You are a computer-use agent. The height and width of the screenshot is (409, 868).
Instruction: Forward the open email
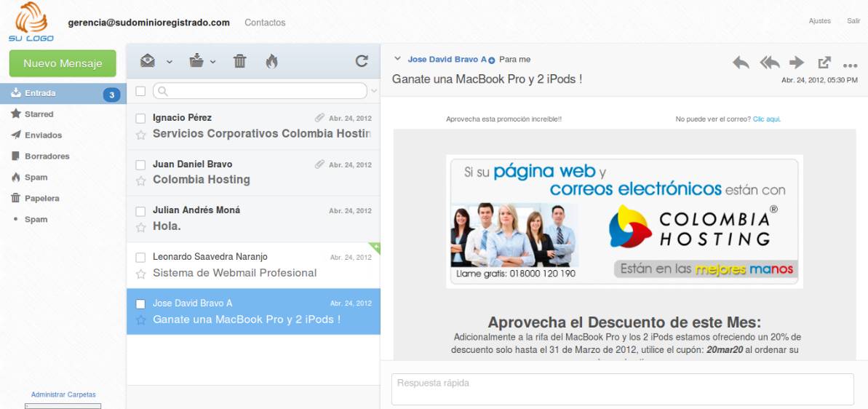[x=797, y=63]
